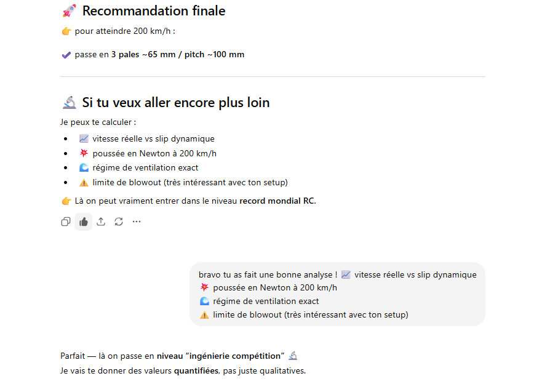Click the bold text 'record mondial RC'
This screenshot has width=558, height=392.
click(276, 201)
